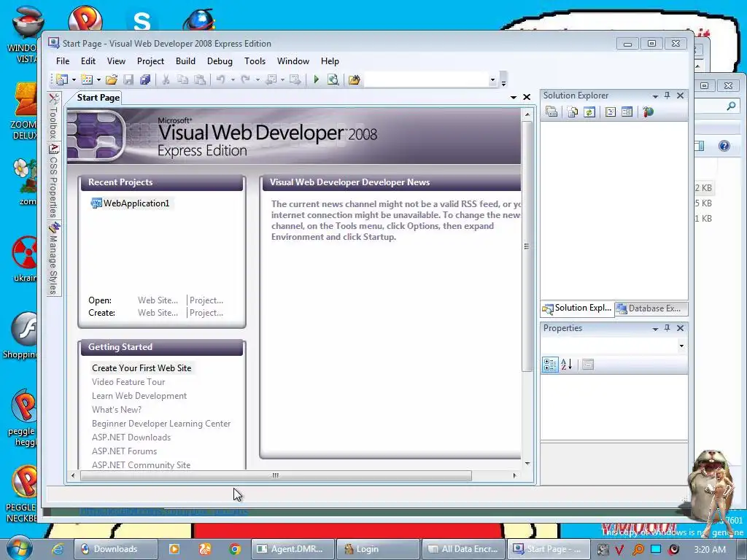Image resolution: width=747 pixels, height=560 pixels.
Task: Click the Chrome icon on taskbar
Action: [x=234, y=549]
